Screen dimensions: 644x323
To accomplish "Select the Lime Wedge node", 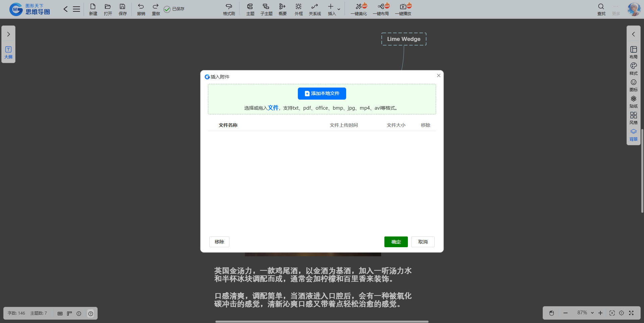I will pos(404,39).
